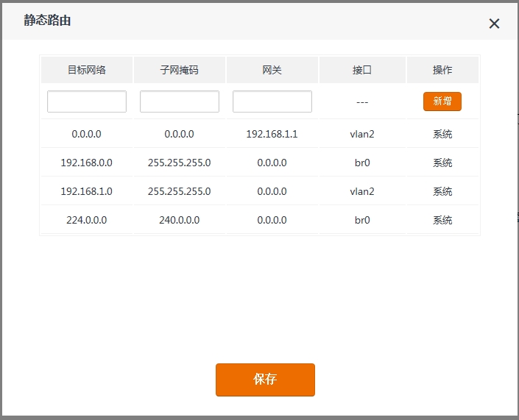Click the orange 新增 button
This screenshot has width=519, height=420.
[x=442, y=102]
